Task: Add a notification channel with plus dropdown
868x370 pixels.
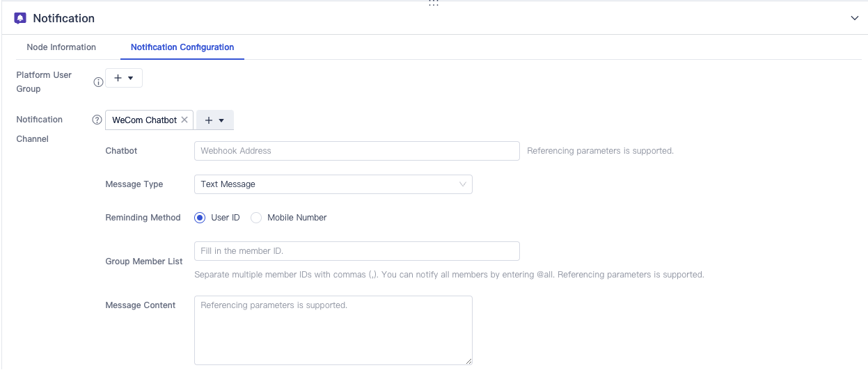Action: point(214,120)
